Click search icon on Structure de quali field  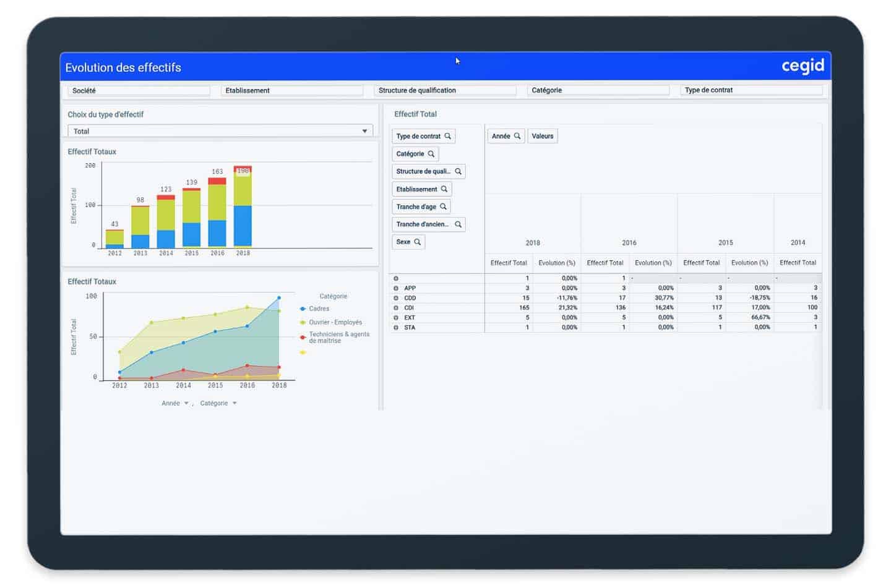[458, 171]
